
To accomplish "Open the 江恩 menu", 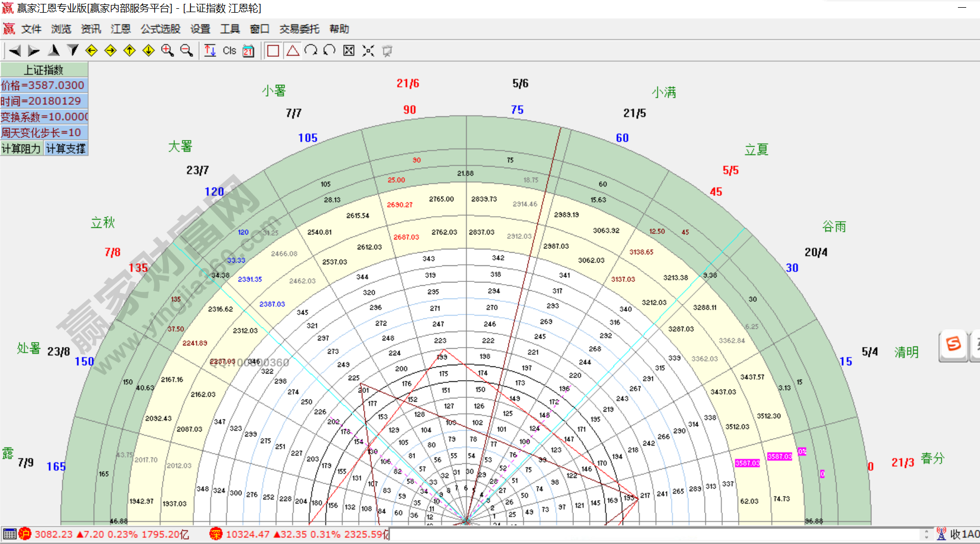I will [x=120, y=29].
